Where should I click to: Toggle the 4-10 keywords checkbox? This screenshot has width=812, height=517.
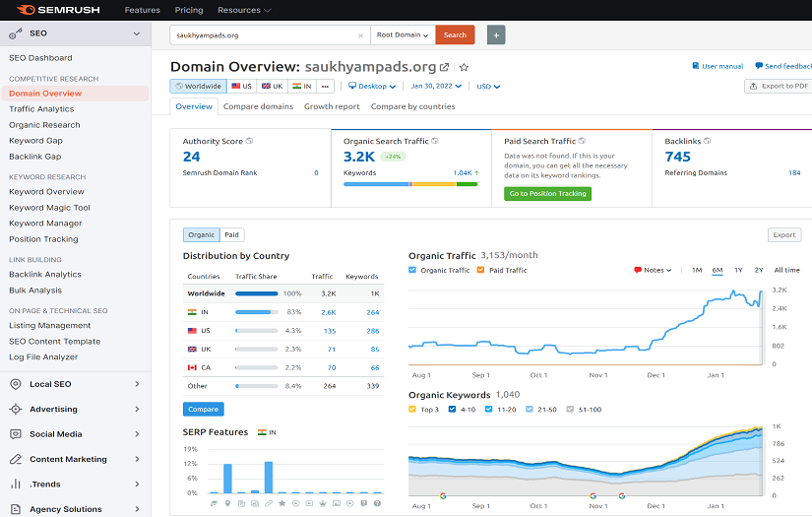[x=452, y=410]
